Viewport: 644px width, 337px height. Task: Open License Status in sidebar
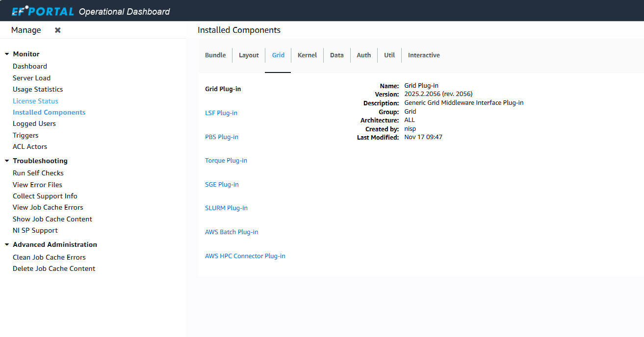(x=35, y=101)
